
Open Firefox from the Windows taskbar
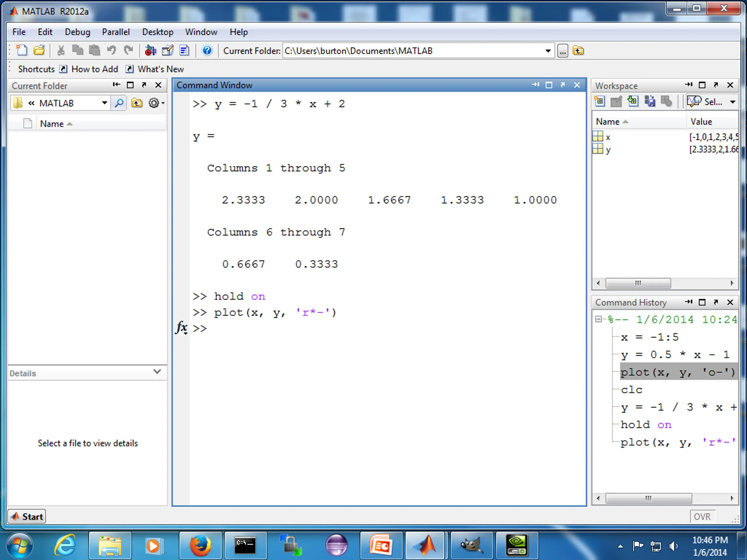(x=200, y=545)
